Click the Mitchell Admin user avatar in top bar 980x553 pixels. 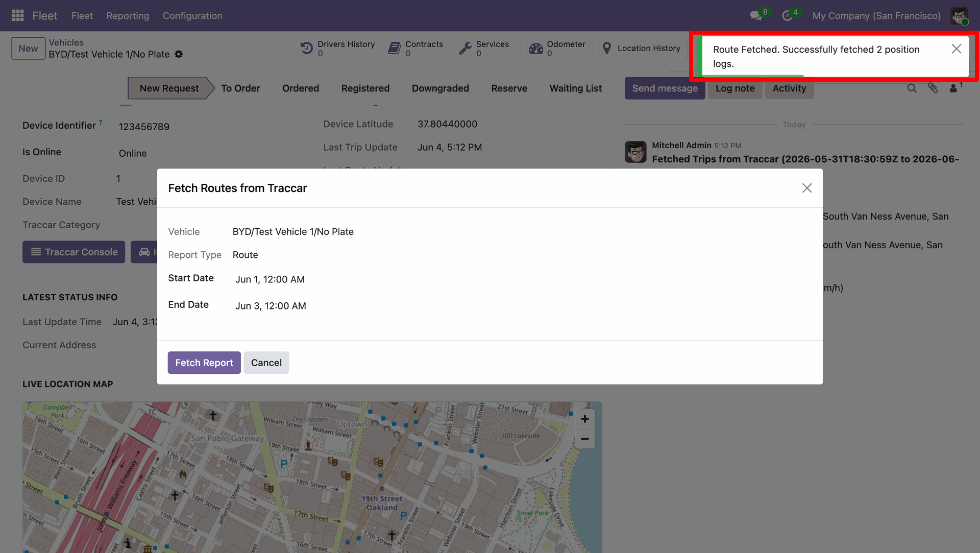click(x=959, y=16)
